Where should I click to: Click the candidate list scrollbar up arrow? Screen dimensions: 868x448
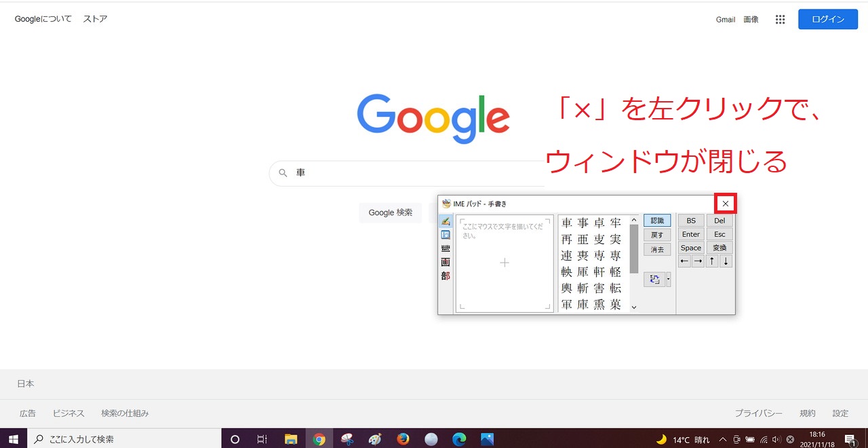coord(634,220)
